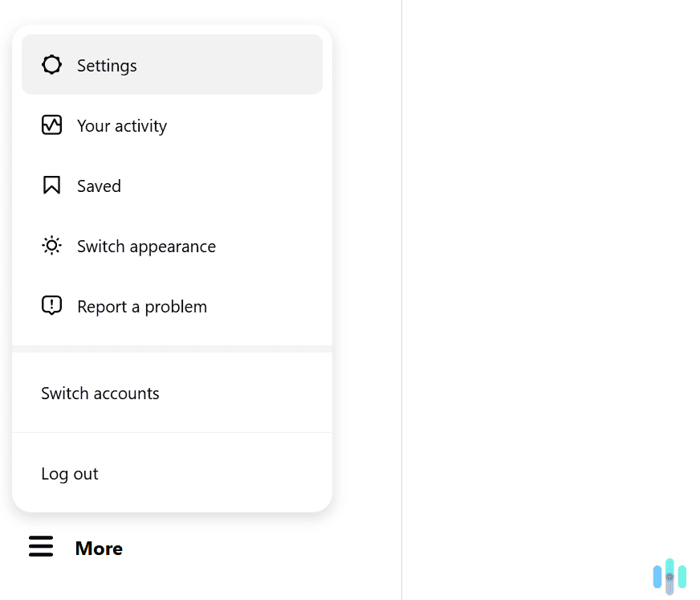Select the Your activity chart icon
Screen dimensions: 700x600
(51, 125)
